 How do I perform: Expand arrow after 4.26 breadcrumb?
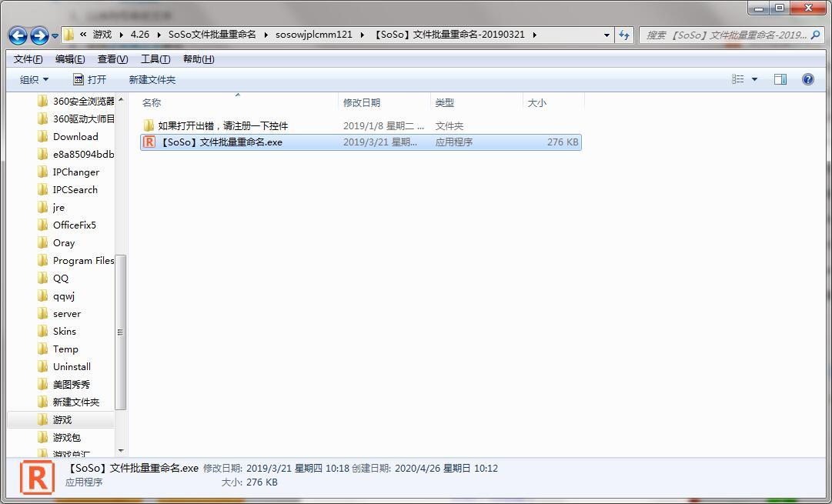click(x=159, y=35)
